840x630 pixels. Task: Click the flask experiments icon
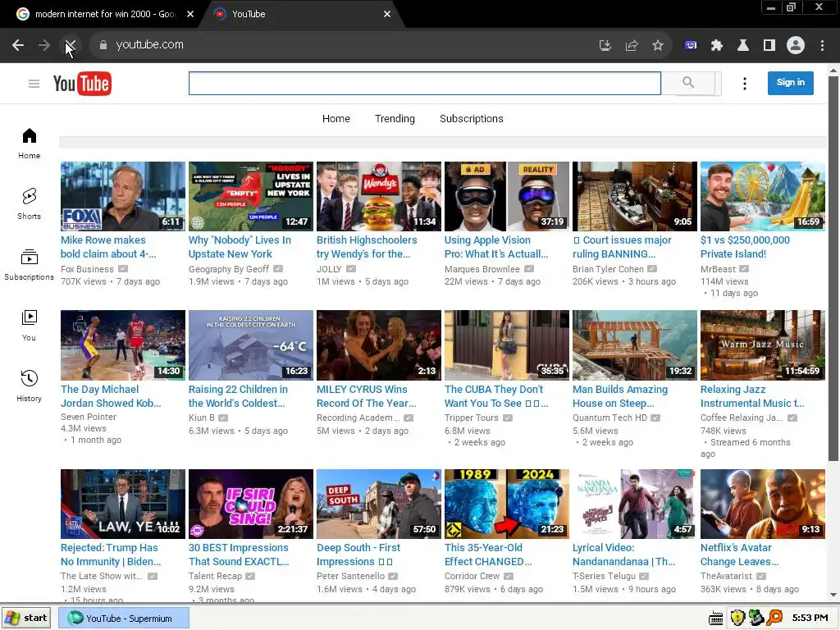[x=743, y=46]
